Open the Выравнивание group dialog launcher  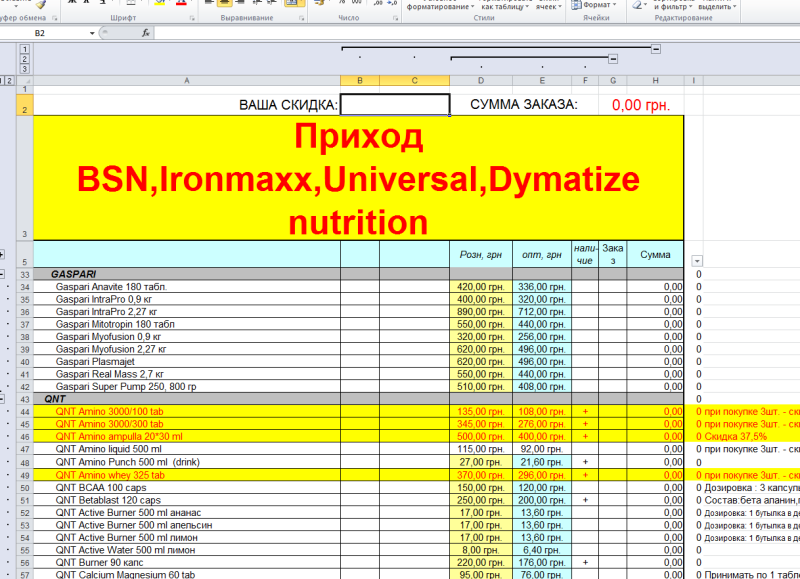click(302, 18)
